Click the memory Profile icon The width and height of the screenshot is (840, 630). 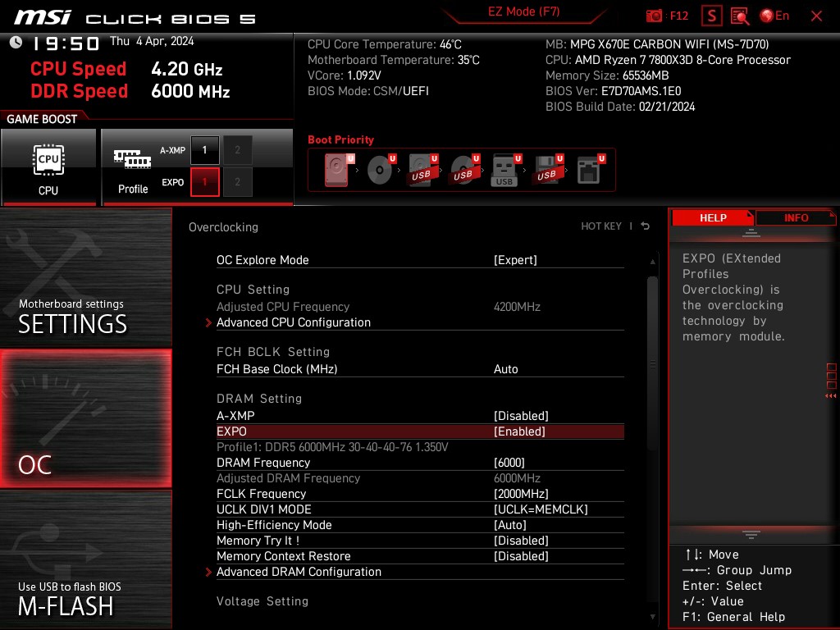point(133,171)
